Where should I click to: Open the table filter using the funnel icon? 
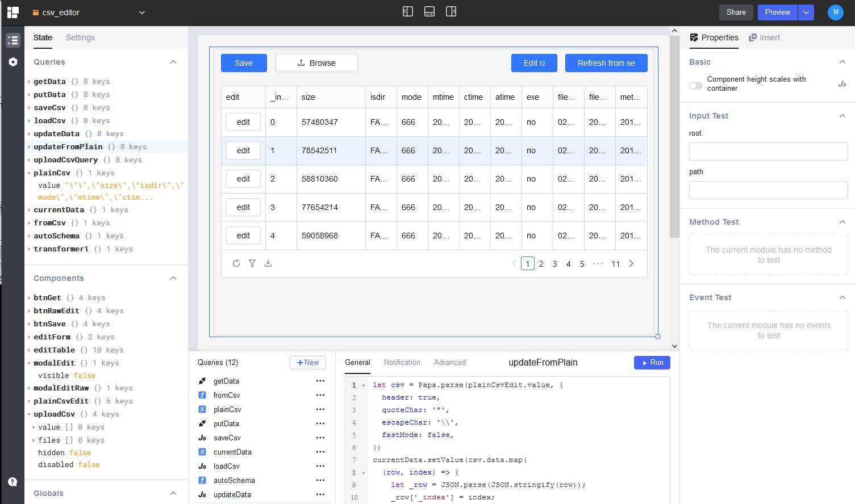point(252,263)
